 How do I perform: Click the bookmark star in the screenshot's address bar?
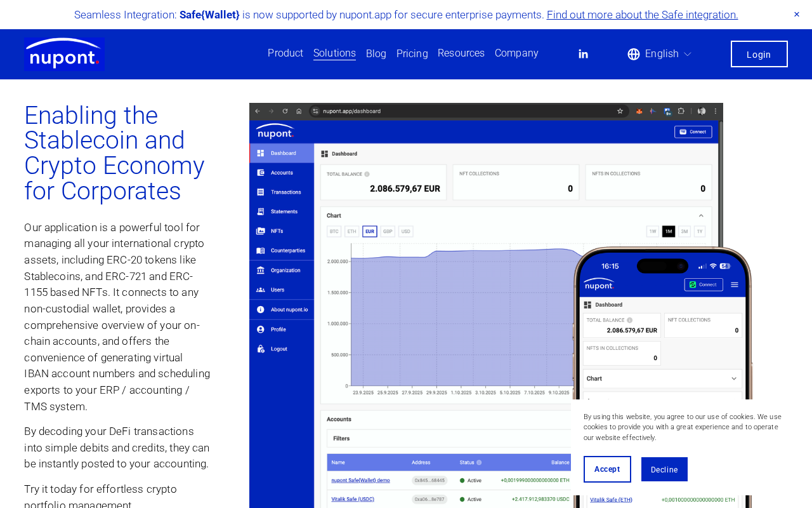tap(620, 110)
